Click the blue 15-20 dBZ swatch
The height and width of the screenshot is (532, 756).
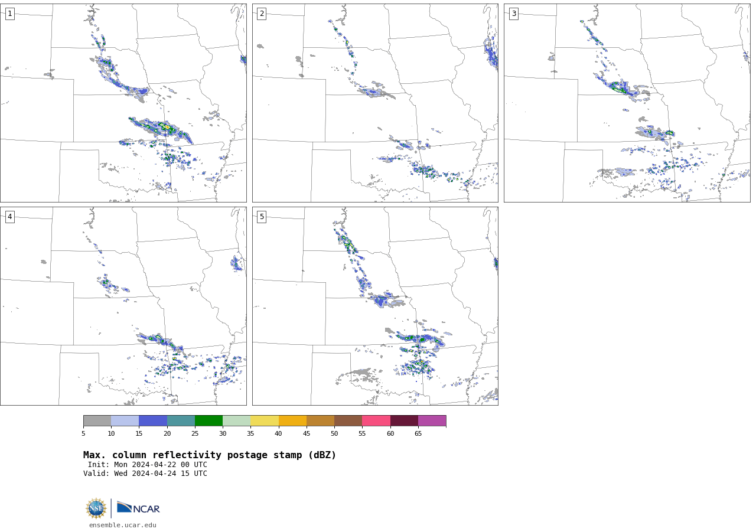[153, 421]
